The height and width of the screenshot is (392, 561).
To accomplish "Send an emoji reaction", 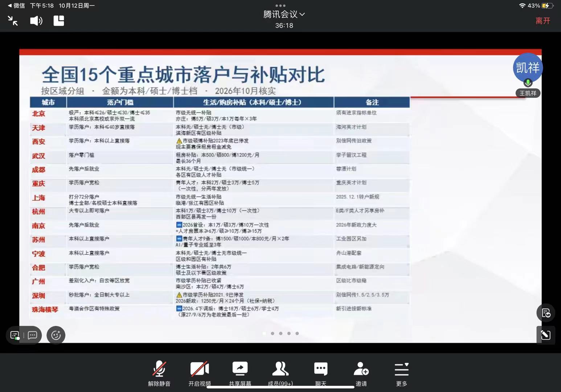I will point(56,335).
